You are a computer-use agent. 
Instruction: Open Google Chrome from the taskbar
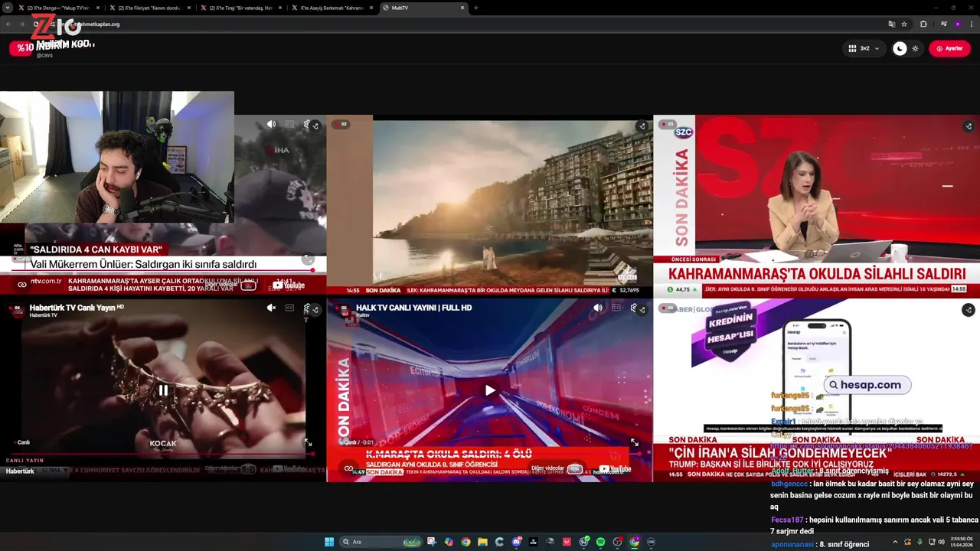465,542
